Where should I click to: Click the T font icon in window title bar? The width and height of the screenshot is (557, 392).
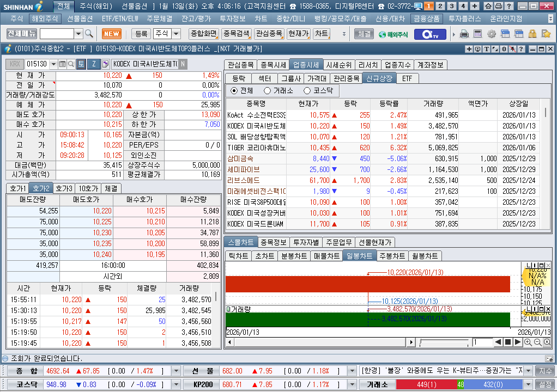click(487, 49)
